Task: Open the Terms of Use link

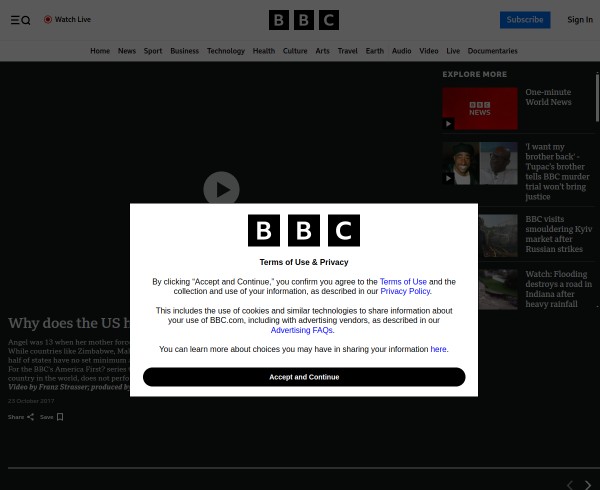Action: (403, 282)
